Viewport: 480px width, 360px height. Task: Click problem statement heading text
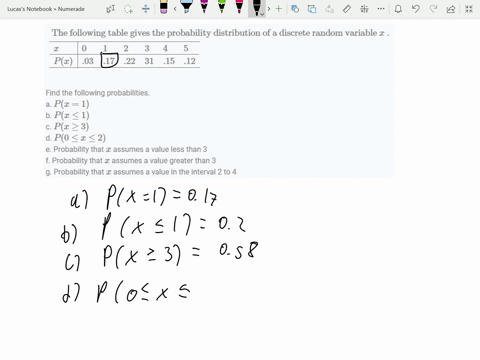[220, 33]
